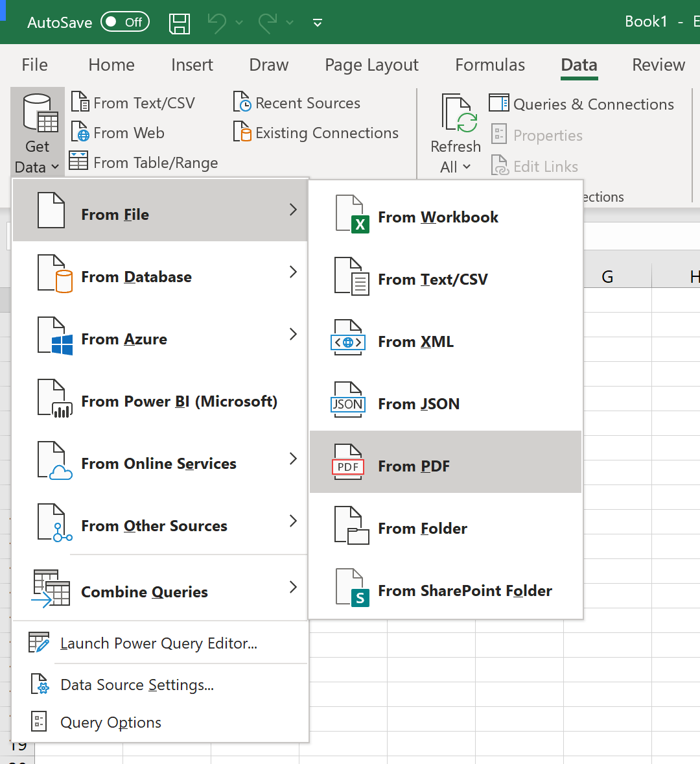The height and width of the screenshot is (764, 700).
Task: Open the Review tab
Action: click(x=658, y=65)
